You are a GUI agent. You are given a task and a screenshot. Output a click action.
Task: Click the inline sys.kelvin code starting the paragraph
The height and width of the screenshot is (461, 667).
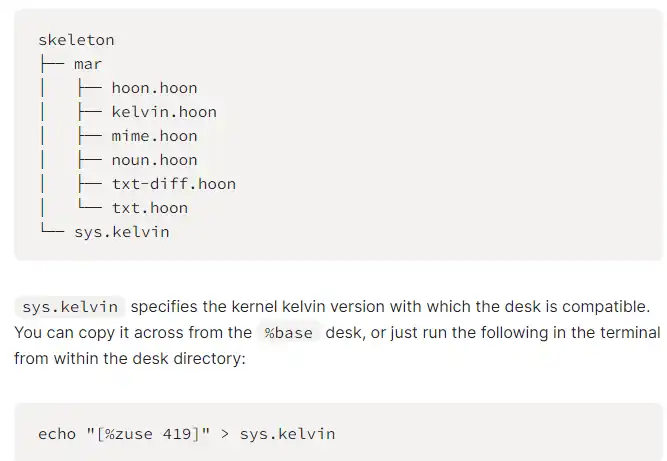click(x=70, y=307)
